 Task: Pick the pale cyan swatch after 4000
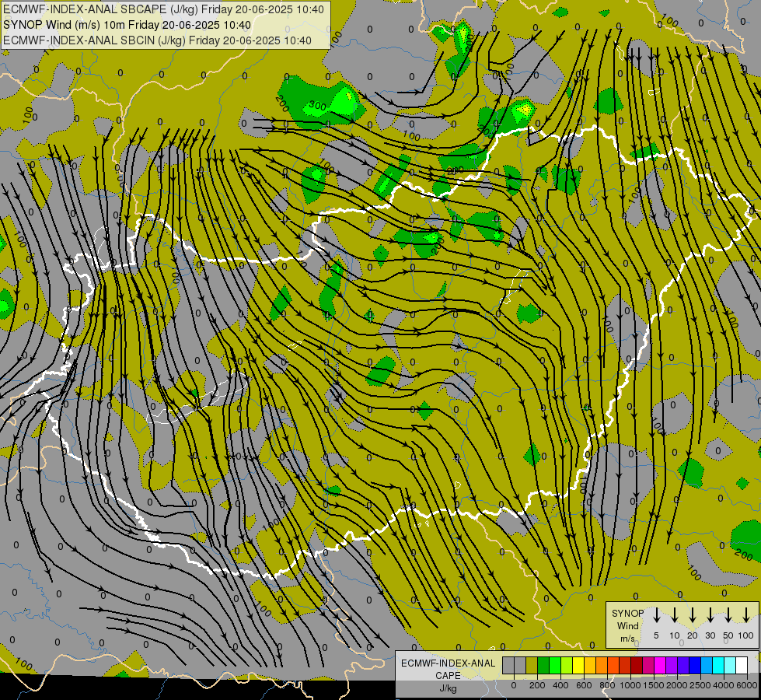(729, 665)
